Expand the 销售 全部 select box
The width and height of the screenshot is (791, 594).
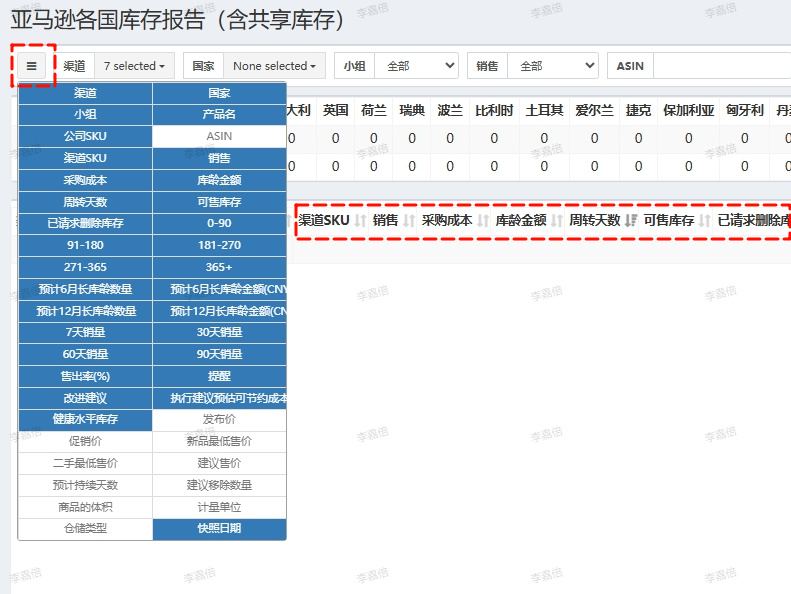(x=553, y=66)
